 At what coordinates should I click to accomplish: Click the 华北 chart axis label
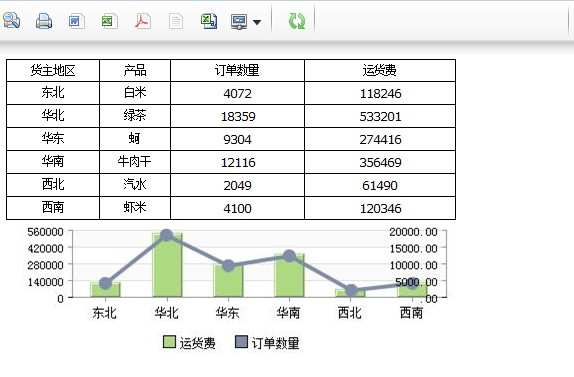(166, 313)
